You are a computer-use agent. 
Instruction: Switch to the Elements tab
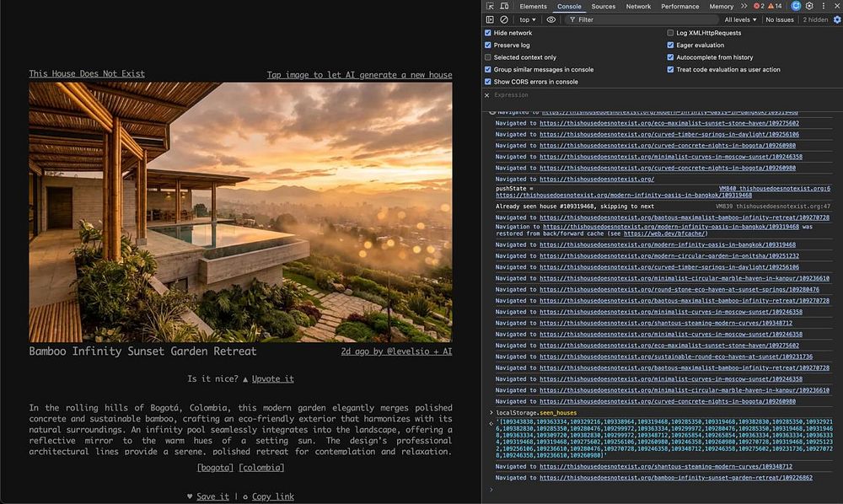(x=533, y=6)
